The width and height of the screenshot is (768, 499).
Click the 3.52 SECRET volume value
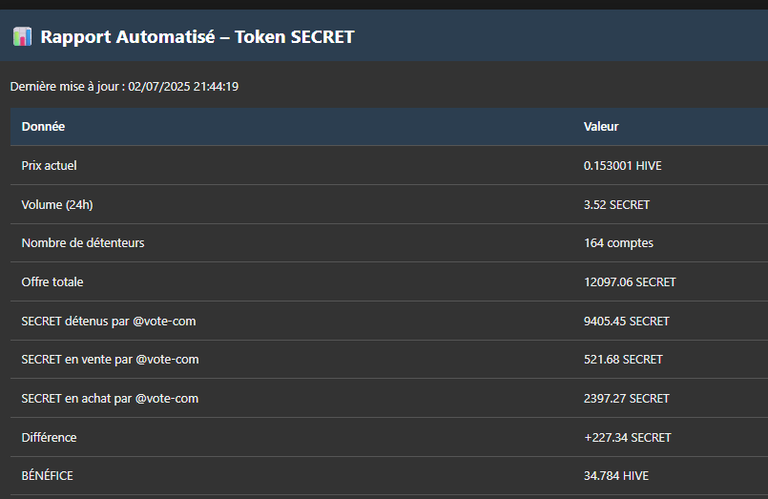pos(617,205)
